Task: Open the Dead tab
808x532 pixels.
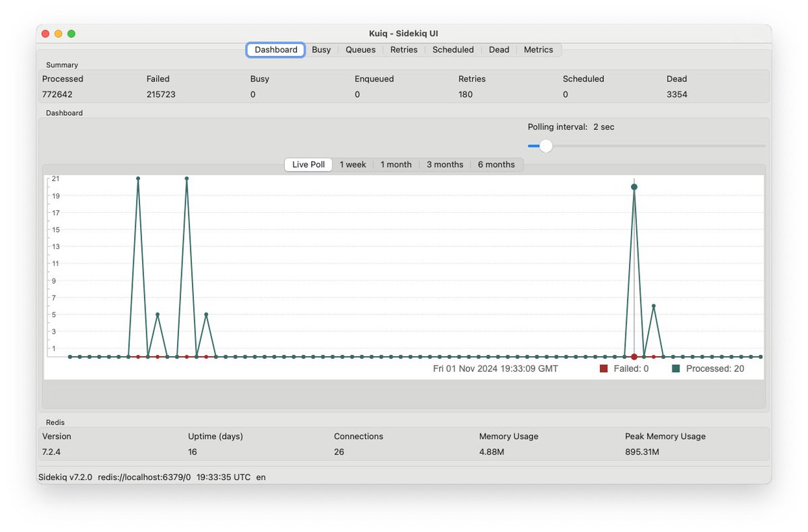Action: click(499, 50)
